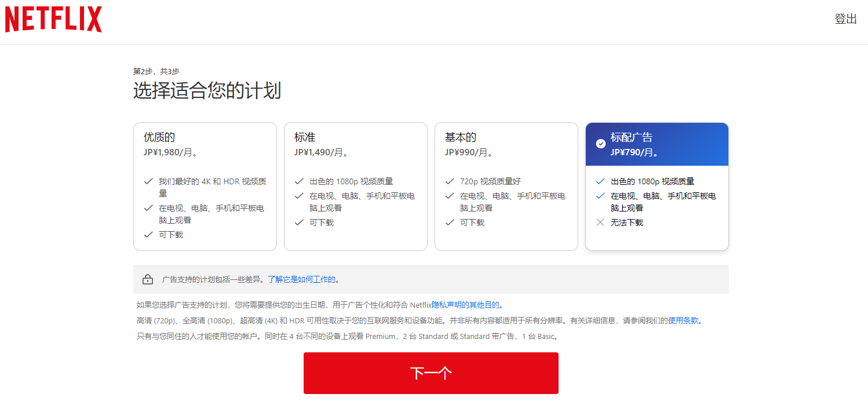Click the price JP¥790/月
The width and height of the screenshot is (868, 401).
click(x=635, y=152)
